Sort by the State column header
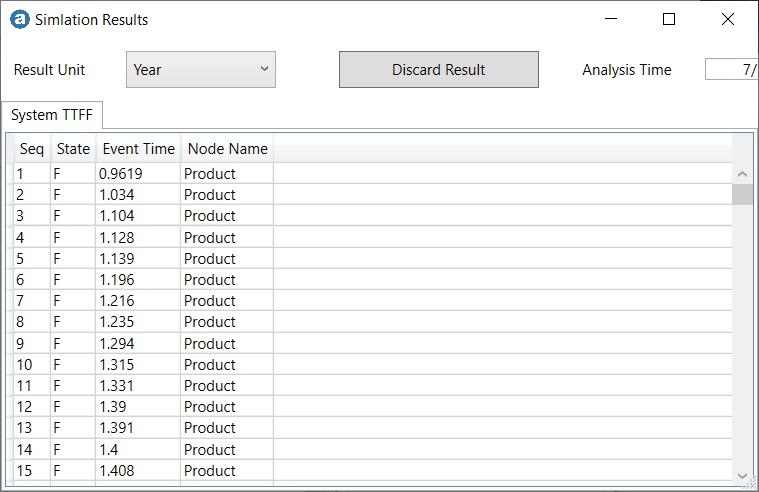759x492 pixels. point(73,149)
